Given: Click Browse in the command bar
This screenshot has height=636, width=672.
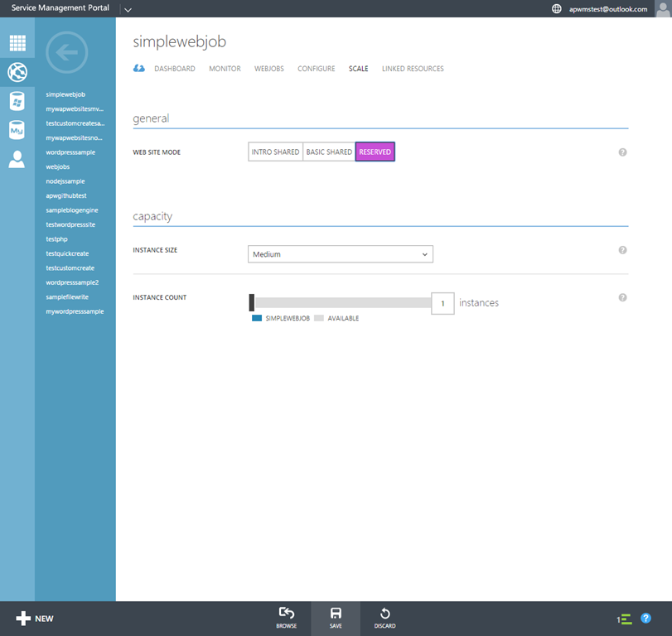Looking at the screenshot, I should tap(287, 618).
